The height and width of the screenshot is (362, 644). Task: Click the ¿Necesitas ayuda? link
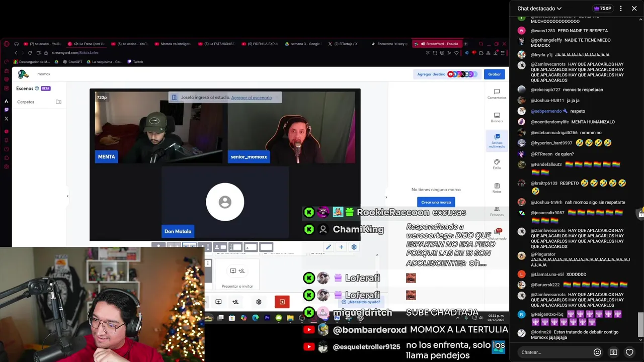pos(360,302)
